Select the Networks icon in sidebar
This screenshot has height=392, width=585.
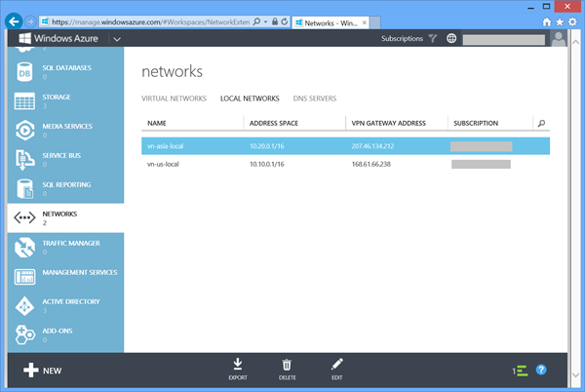24,217
